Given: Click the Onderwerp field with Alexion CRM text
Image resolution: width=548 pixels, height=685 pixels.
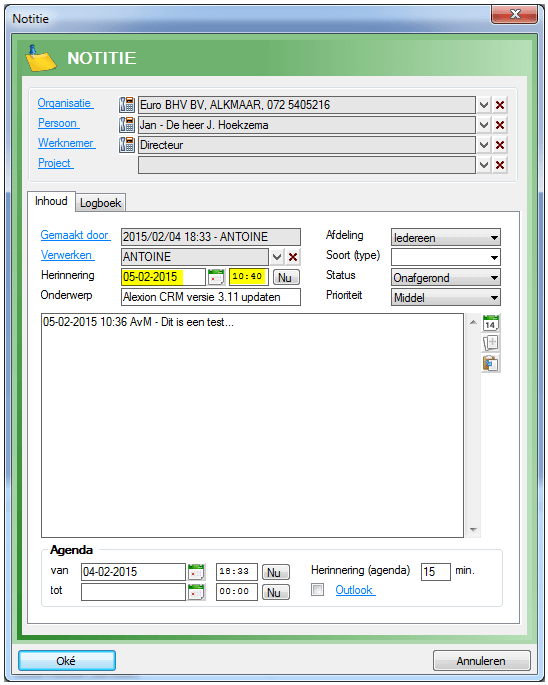Looking at the screenshot, I should 211,297.
